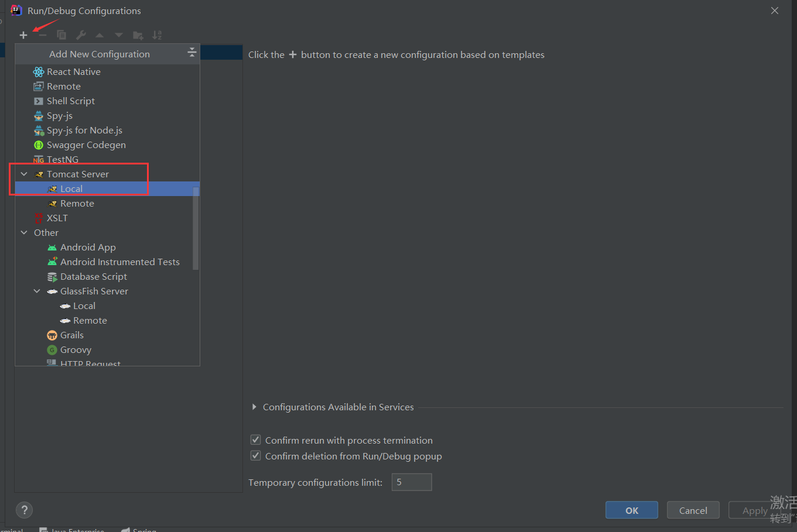Image resolution: width=797 pixels, height=532 pixels.
Task: Click the Apply button
Action: click(755, 510)
